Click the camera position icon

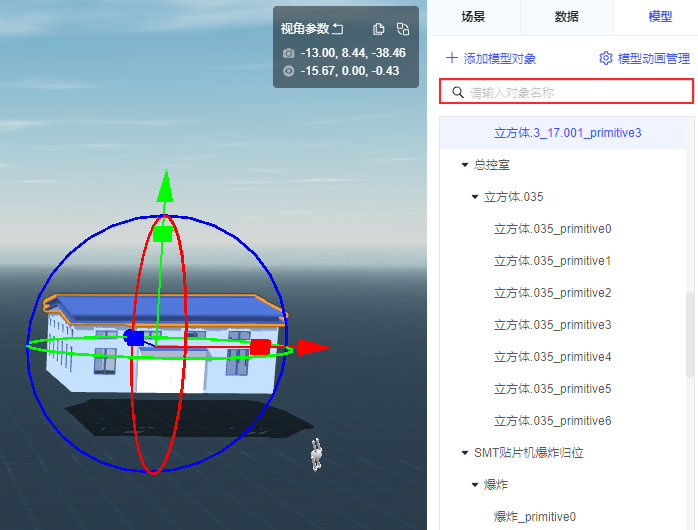[x=288, y=53]
